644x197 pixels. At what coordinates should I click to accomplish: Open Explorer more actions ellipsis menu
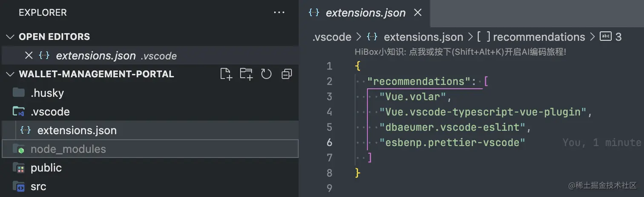click(279, 13)
